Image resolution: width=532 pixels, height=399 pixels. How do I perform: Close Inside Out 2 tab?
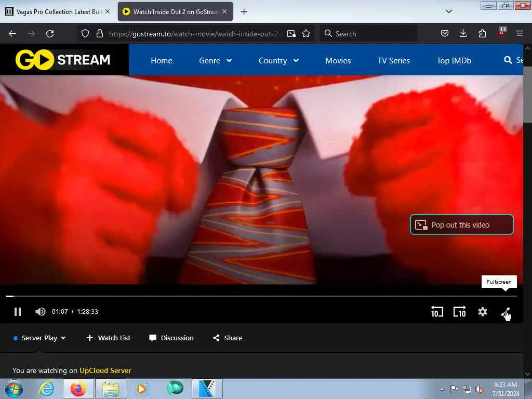coord(224,11)
